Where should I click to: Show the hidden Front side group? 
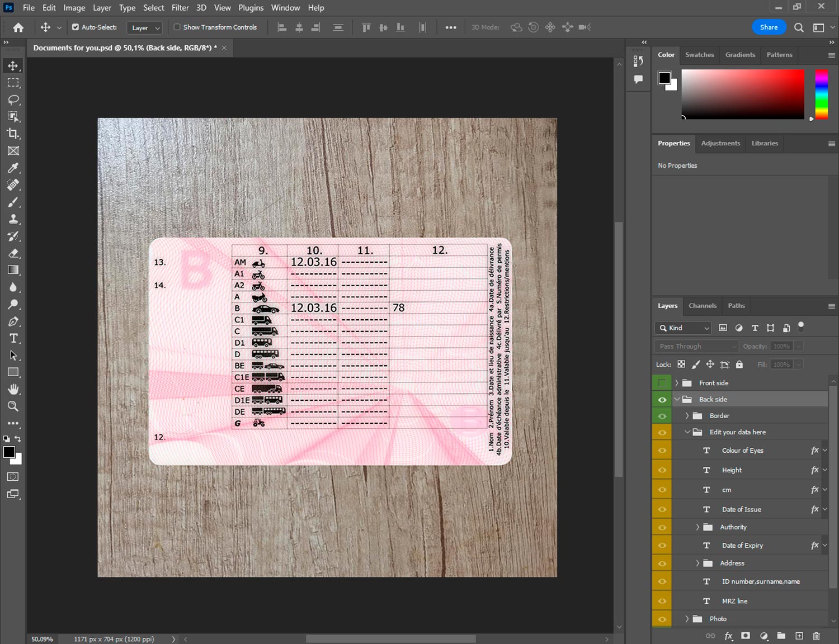[662, 383]
